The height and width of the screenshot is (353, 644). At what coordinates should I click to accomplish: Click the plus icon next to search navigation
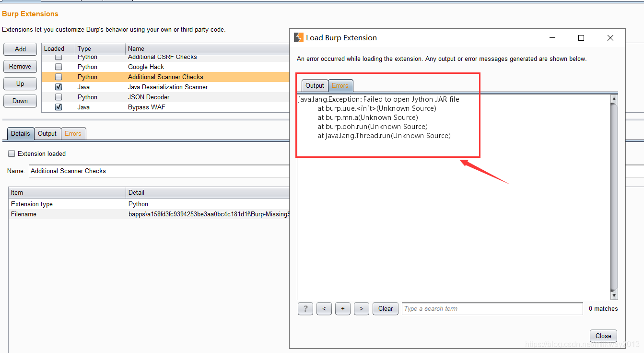click(x=342, y=308)
